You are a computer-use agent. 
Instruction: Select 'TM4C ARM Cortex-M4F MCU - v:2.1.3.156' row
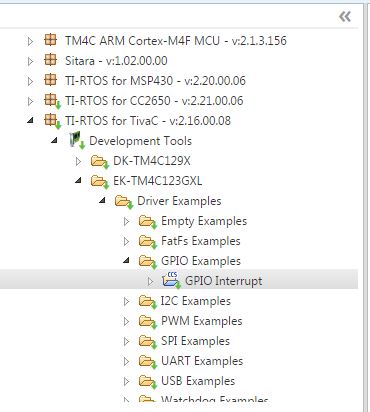(176, 41)
